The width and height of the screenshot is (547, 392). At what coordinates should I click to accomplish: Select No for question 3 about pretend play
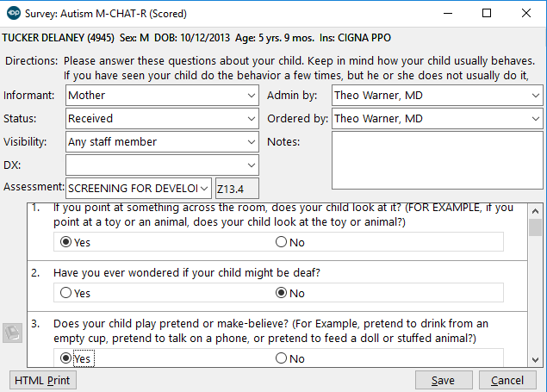[x=282, y=358]
